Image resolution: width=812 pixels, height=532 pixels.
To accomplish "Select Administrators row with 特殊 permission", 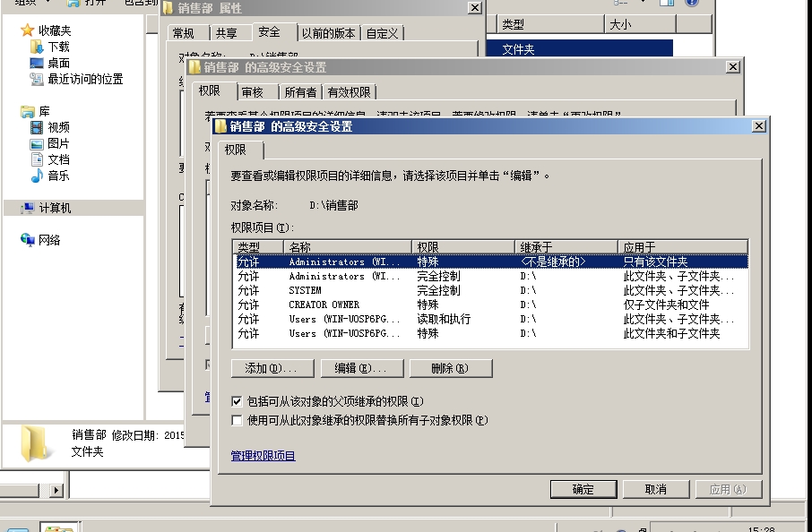I will [490, 262].
